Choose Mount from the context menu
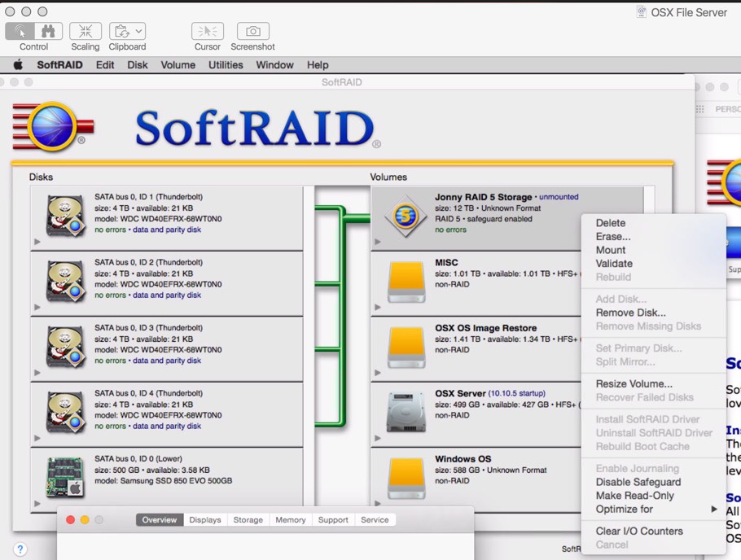The image size is (741, 560). pos(654,250)
